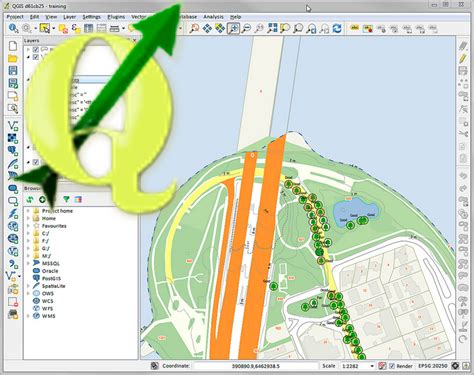
Task: Toggle the Render checkbox in status bar
Action: (x=392, y=366)
